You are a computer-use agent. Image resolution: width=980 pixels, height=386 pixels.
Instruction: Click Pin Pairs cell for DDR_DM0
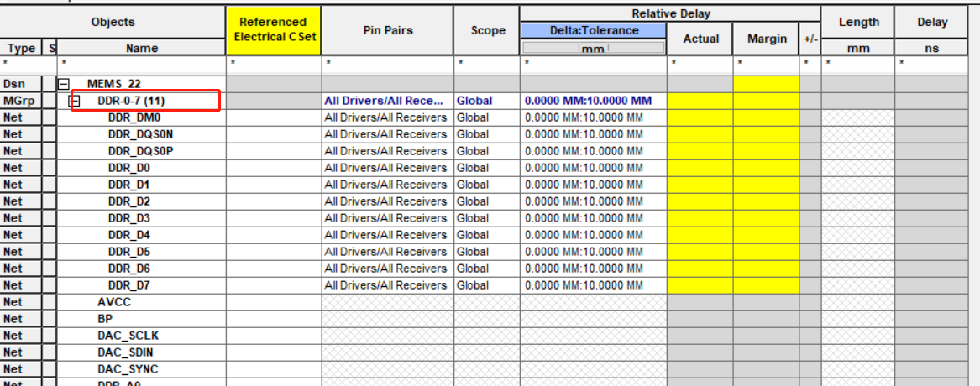tap(387, 117)
